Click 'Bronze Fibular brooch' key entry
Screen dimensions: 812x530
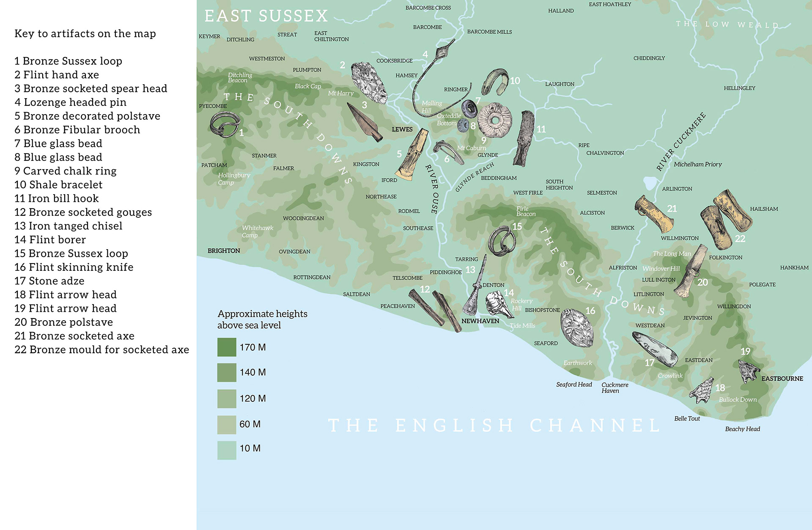click(77, 130)
